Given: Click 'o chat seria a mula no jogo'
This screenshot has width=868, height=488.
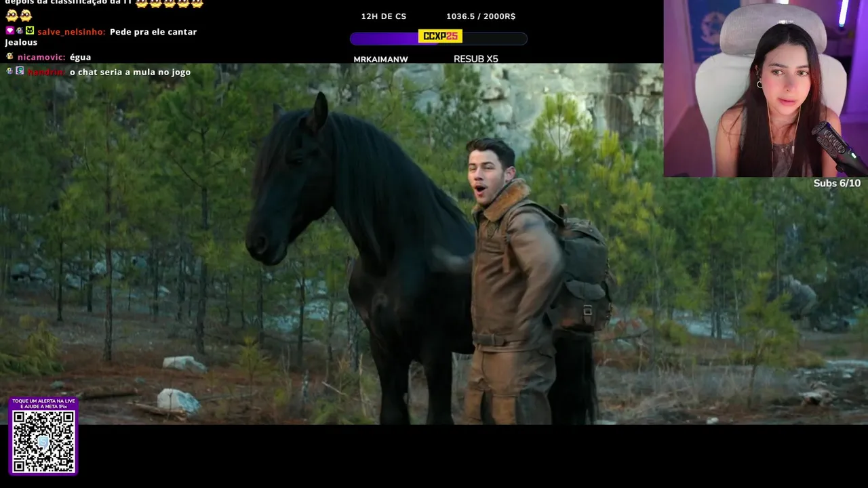Looking at the screenshot, I should point(130,72).
